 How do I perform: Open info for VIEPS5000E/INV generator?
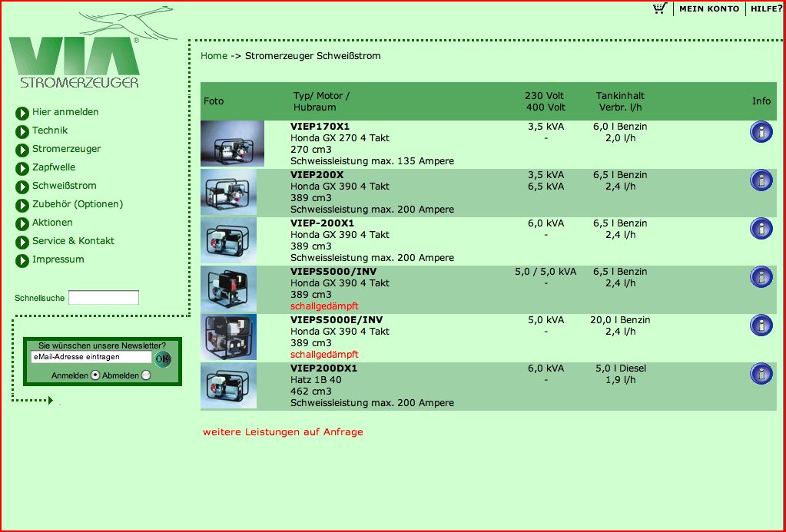(x=761, y=325)
